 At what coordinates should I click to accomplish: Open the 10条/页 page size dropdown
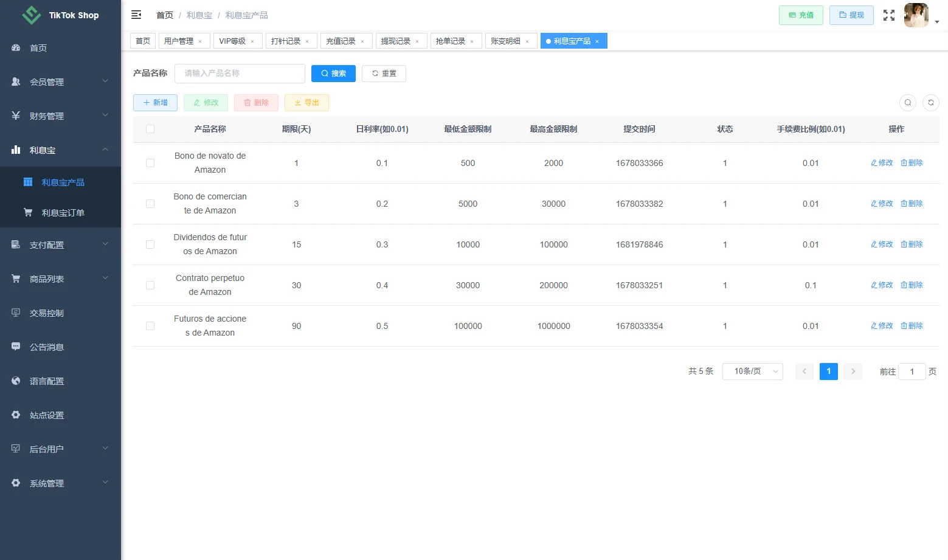(x=753, y=372)
